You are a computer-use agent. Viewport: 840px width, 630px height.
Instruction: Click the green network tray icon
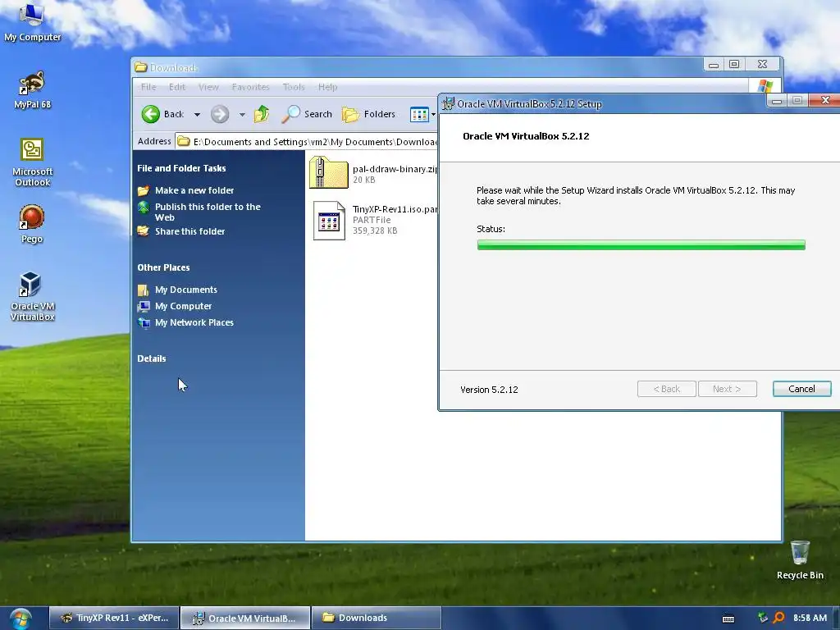click(x=762, y=618)
